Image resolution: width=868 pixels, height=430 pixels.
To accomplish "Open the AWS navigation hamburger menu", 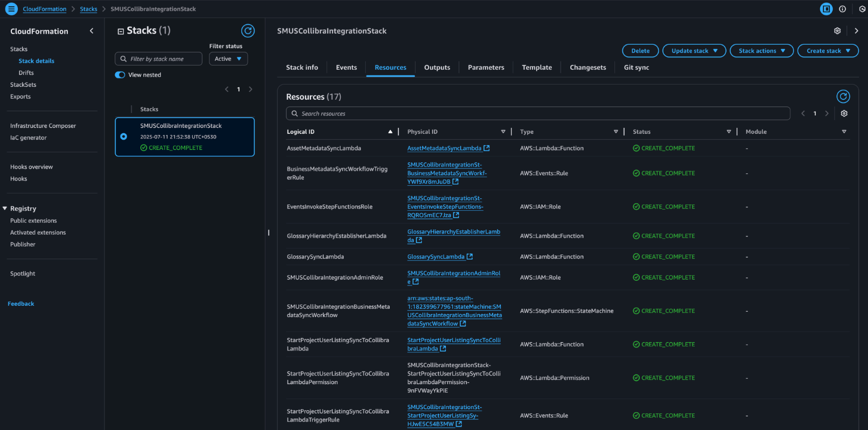I will pyautogui.click(x=11, y=9).
